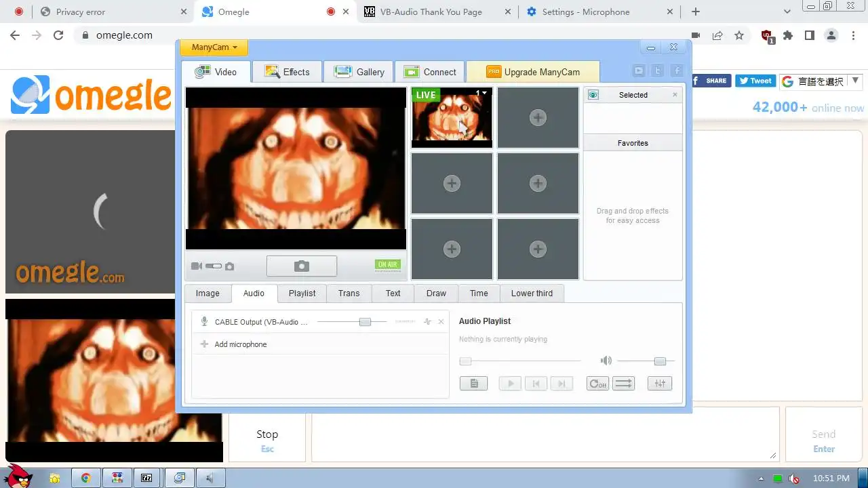Click Upgrade ManyCam PRO tab

(533, 72)
